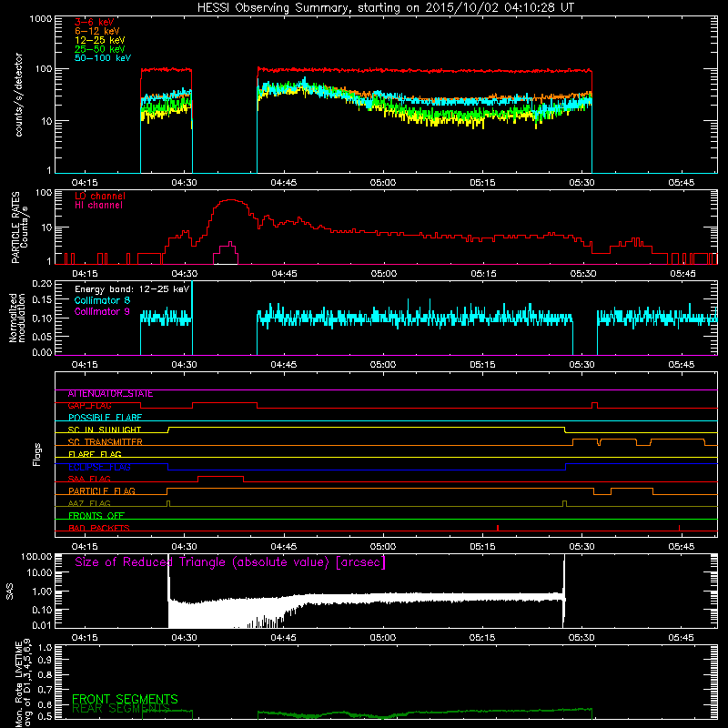Viewport: 728px width, 728px height.
Task: Select the "SAA_FLAG" label
Action: pyautogui.click(x=89, y=480)
